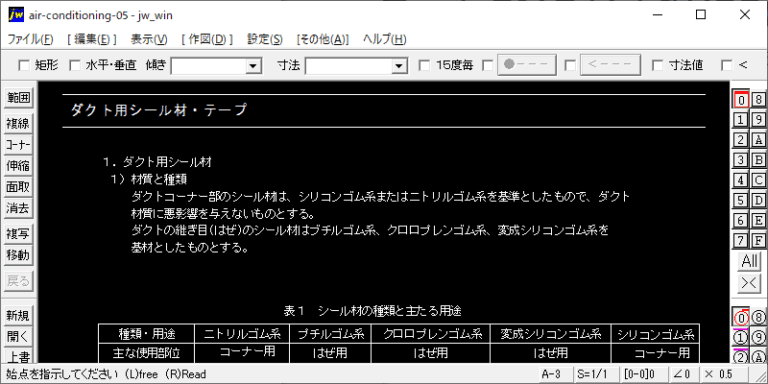The image size is (768, 384).
Task: Select the コーナー (corner) tool
Action: 18,145
